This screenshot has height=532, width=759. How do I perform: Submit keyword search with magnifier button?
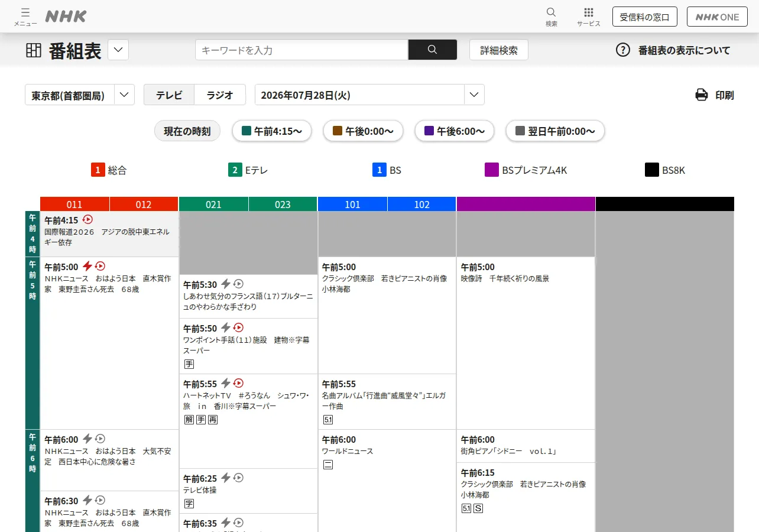[x=433, y=50]
